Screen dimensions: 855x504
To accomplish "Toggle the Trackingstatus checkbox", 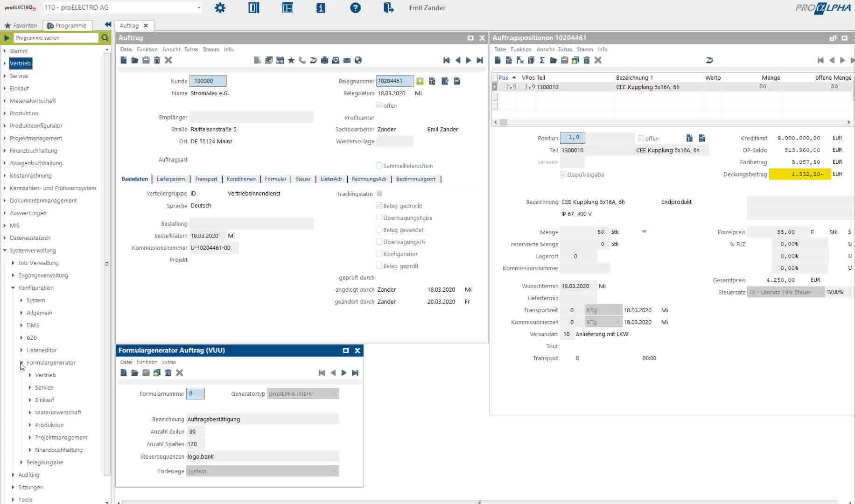I will (379, 193).
